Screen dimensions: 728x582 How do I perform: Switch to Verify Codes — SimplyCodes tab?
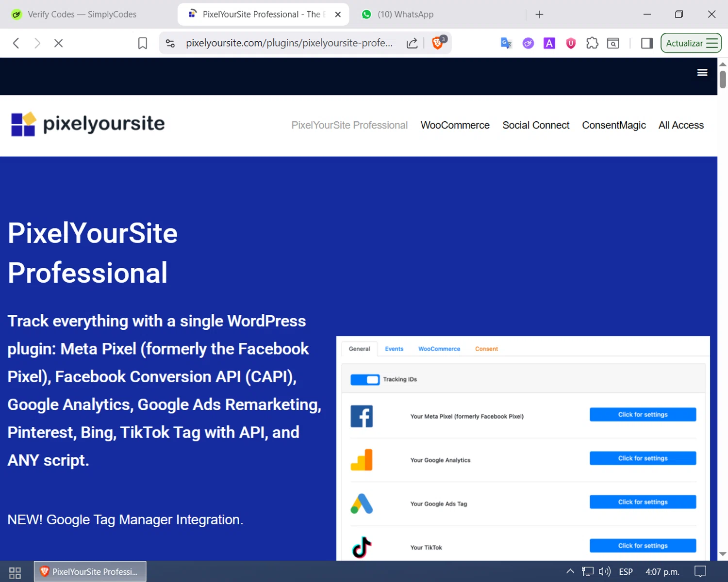82,15
